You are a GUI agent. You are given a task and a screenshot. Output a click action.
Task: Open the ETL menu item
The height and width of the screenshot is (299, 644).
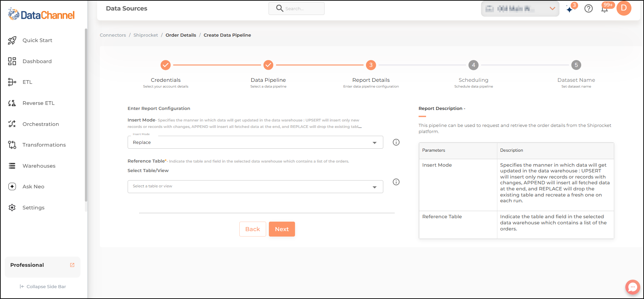coord(27,82)
